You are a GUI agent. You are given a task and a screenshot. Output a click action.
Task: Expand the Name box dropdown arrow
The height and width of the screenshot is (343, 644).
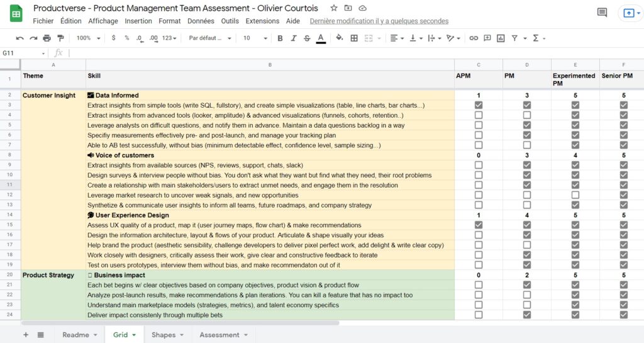coord(43,53)
